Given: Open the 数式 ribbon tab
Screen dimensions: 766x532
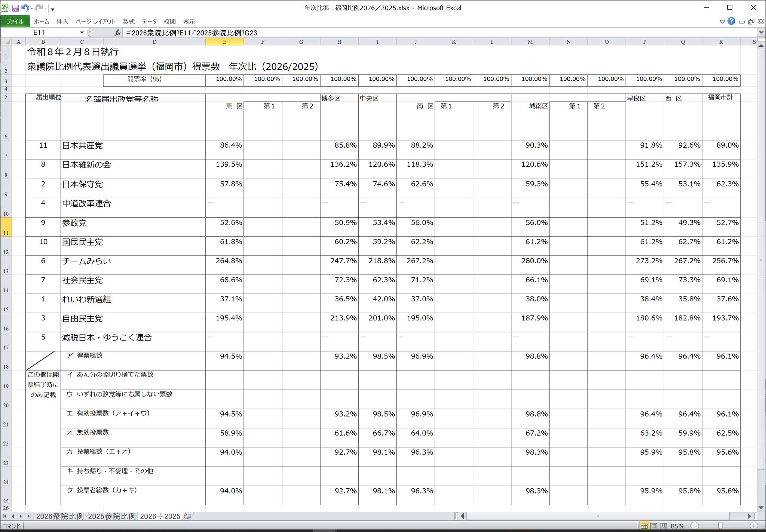Looking at the screenshot, I should tap(129, 21).
